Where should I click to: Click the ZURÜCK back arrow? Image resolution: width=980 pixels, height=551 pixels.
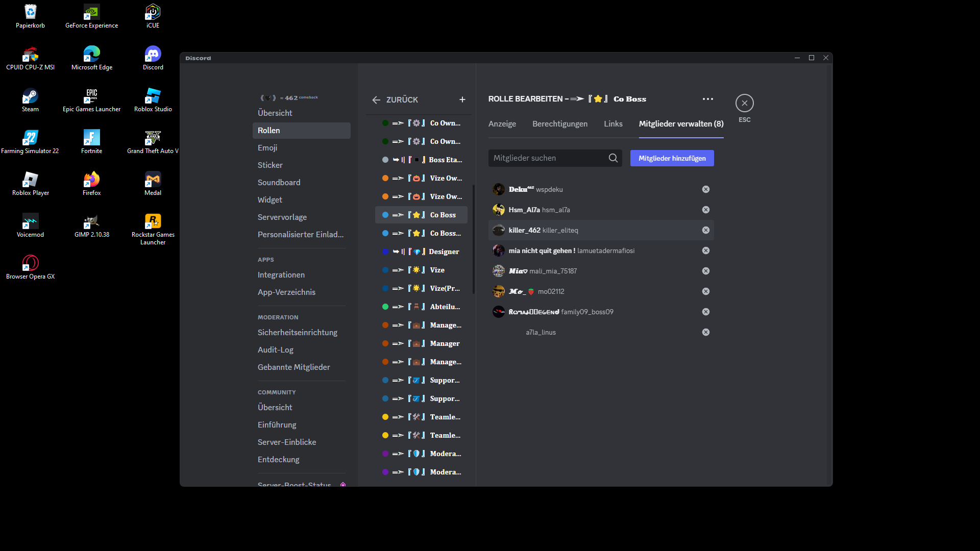tap(376, 100)
